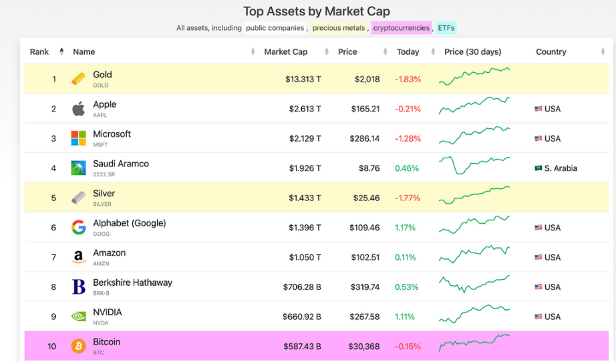Viewport: 616px width, 364px height.
Task: Click the Bitcoin logo icon
Action: click(78, 347)
